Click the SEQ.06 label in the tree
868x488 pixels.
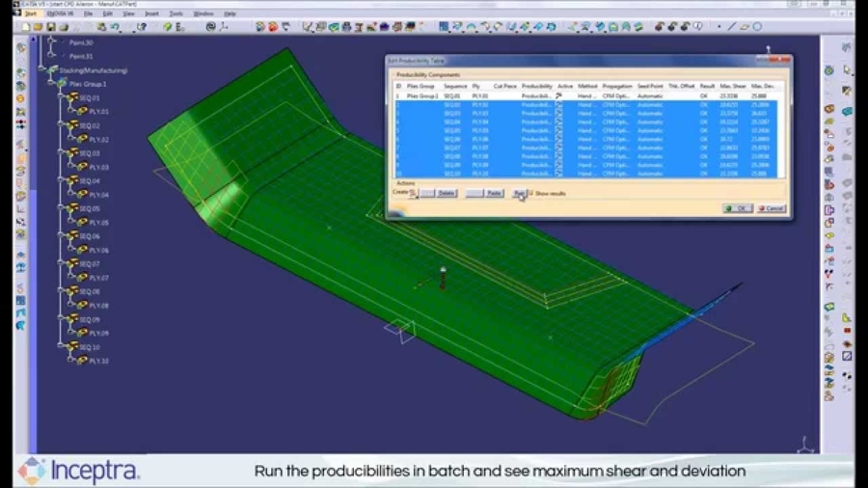point(89,236)
